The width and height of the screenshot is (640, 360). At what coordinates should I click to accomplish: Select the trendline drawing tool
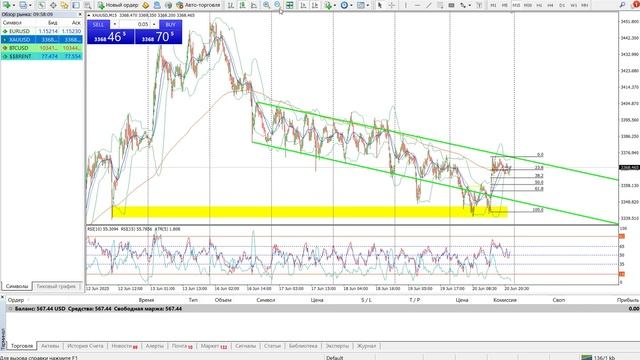click(429, 5)
